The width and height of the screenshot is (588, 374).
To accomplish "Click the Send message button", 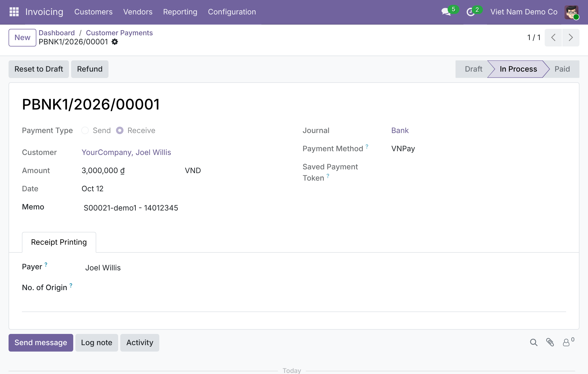I will pos(41,342).
